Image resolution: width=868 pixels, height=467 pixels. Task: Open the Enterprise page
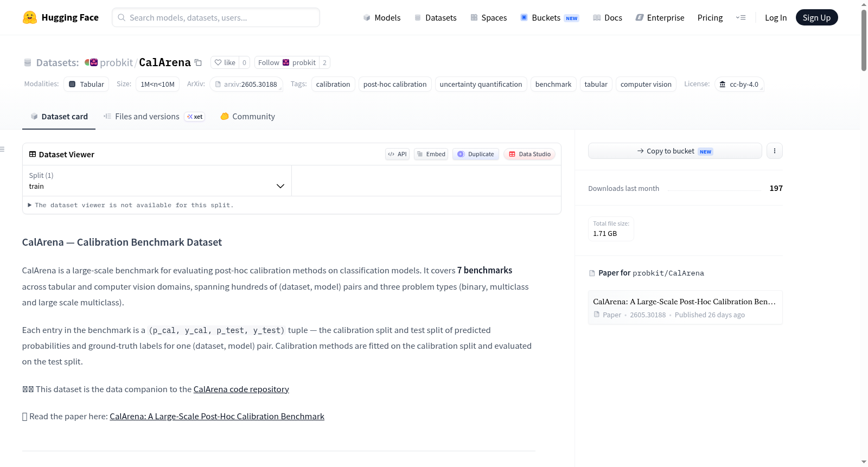click(660, 17)
